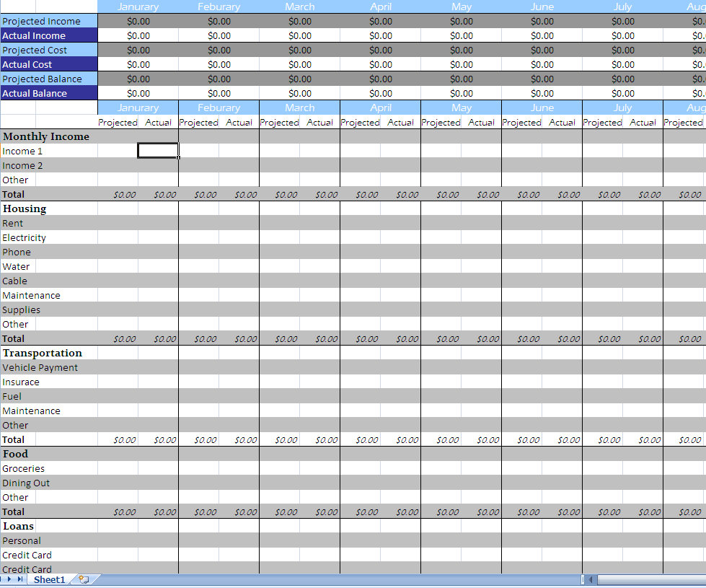This screenshot has height=588, width=706.
Task: Select the Supplies row label
Action: pyautogui.click(x=21, y=310)
